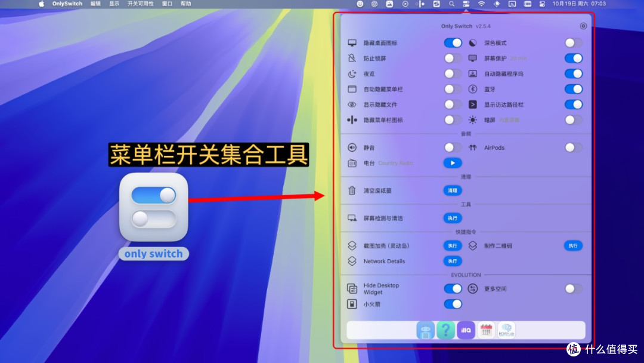
Task: Click the 更多空间 swap arrows icon
Action: [473, 288]
